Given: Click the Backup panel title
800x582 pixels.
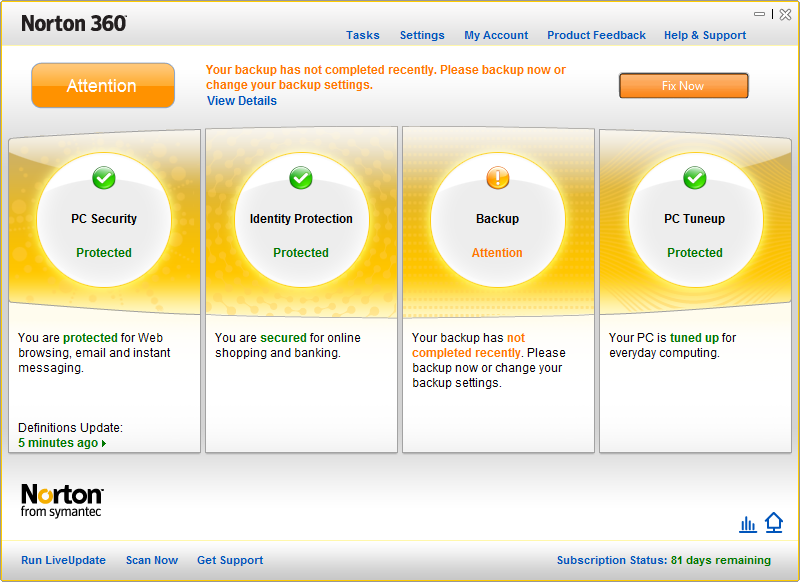Looking at the screenshot, I should [497, 219].
